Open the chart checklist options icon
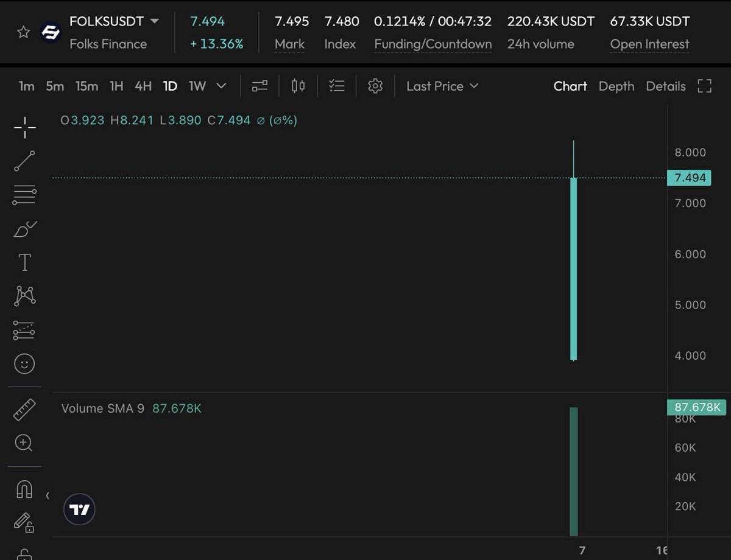731x560 pixels. [x=337, y=86]
